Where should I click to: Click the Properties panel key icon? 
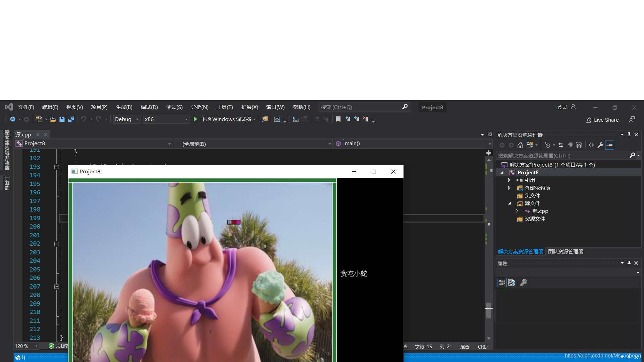pos(523,283)
